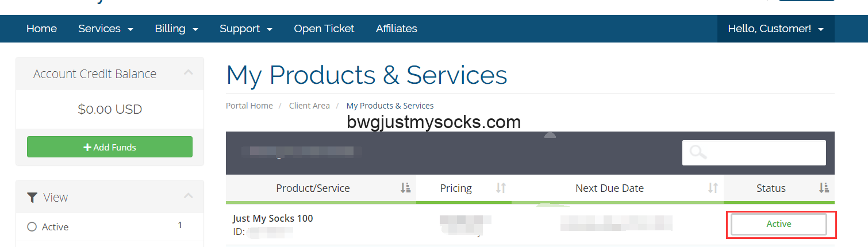The width and height of the screenshot is (868, 247).
Task: Go to Home in navigation bar
Action: tap(41, 29)
